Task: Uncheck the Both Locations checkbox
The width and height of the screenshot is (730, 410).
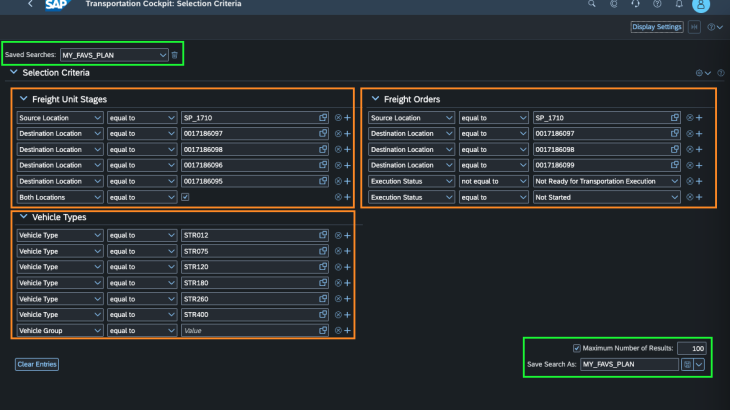Action: pos(186,198)
